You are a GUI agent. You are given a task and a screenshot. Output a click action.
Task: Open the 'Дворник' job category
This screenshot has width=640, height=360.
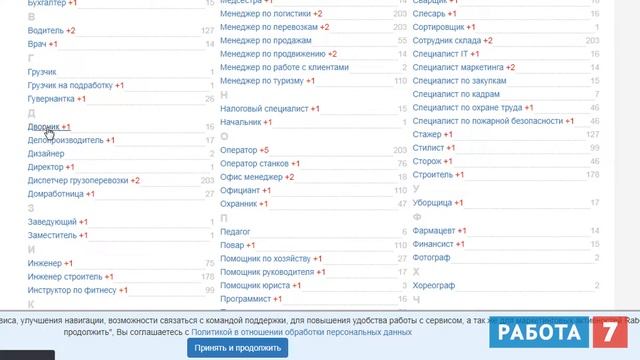pyautogui.click(x=43, y=127)
